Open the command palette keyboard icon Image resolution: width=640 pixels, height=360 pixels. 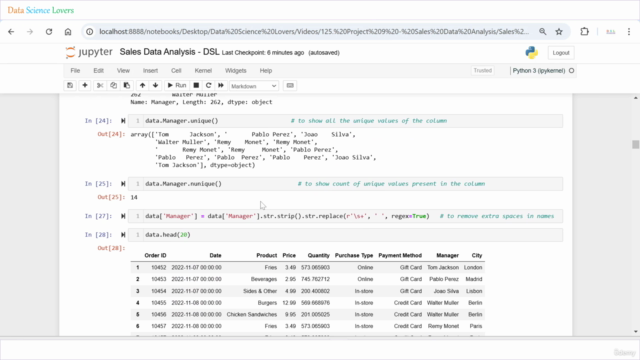coord(290,85)
